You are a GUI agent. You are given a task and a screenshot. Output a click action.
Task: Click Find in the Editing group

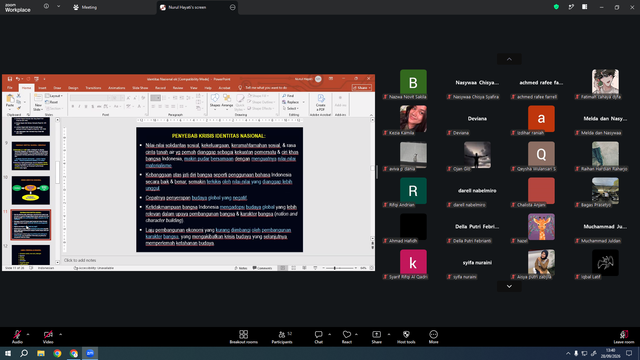pos(288,96)
